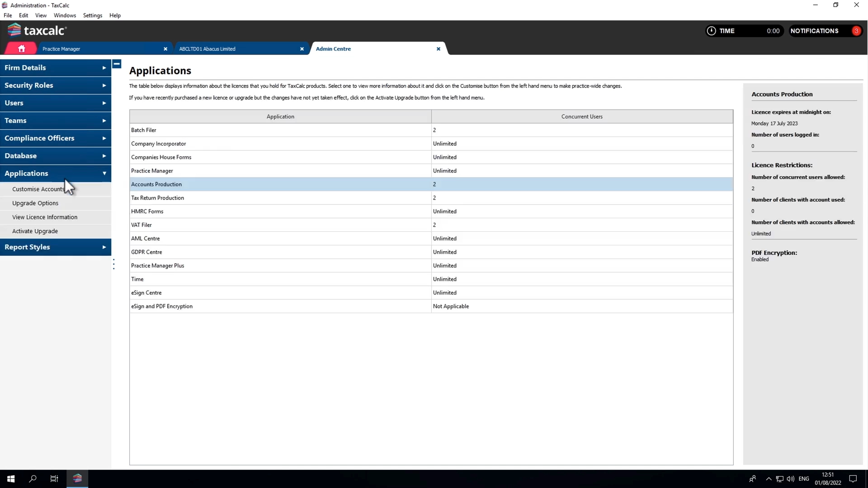868x488 pixels.
Task: Click the red Home tab icon
Action: click(x=21, y=48)
